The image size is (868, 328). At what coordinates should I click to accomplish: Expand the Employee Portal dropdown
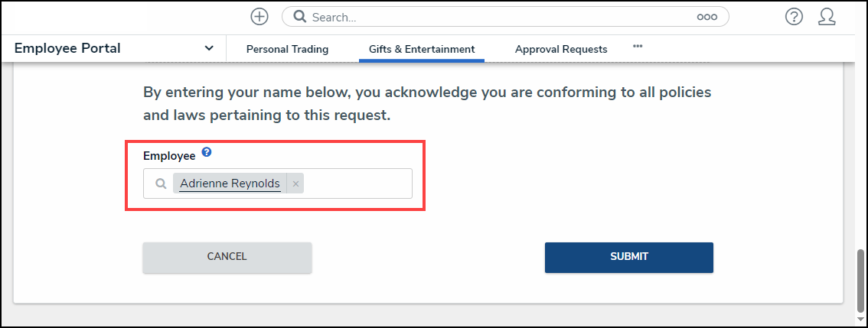click(209, 49)
